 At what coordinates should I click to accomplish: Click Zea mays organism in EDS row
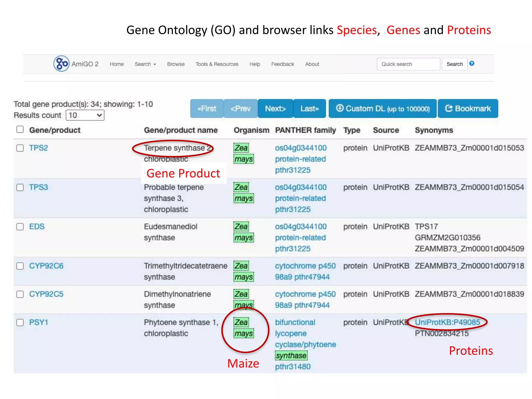(x=243, y=232)
